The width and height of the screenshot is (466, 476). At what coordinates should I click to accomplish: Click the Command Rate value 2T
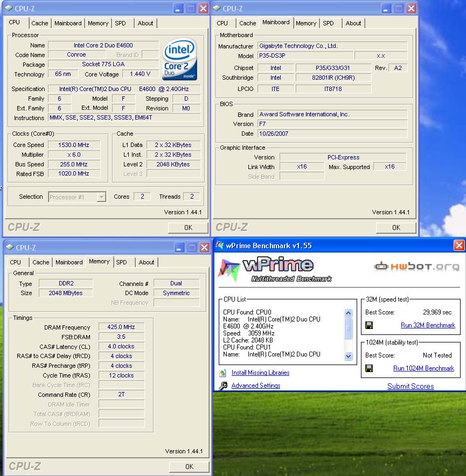(121, 394)
